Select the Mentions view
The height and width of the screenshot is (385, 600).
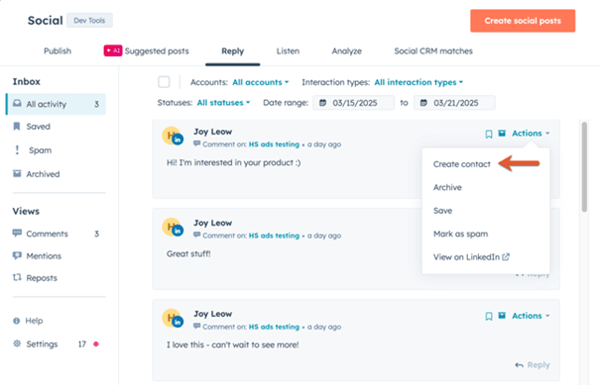click(x=44, y=256)
